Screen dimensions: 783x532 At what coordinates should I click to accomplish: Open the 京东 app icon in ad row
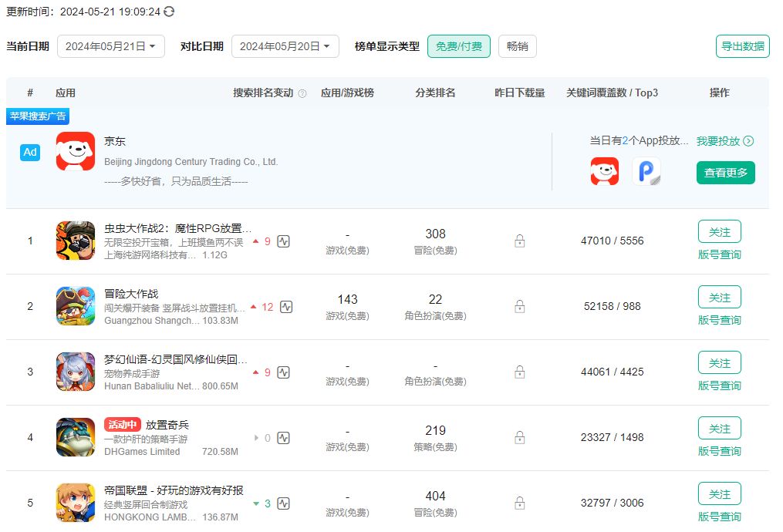76,151
